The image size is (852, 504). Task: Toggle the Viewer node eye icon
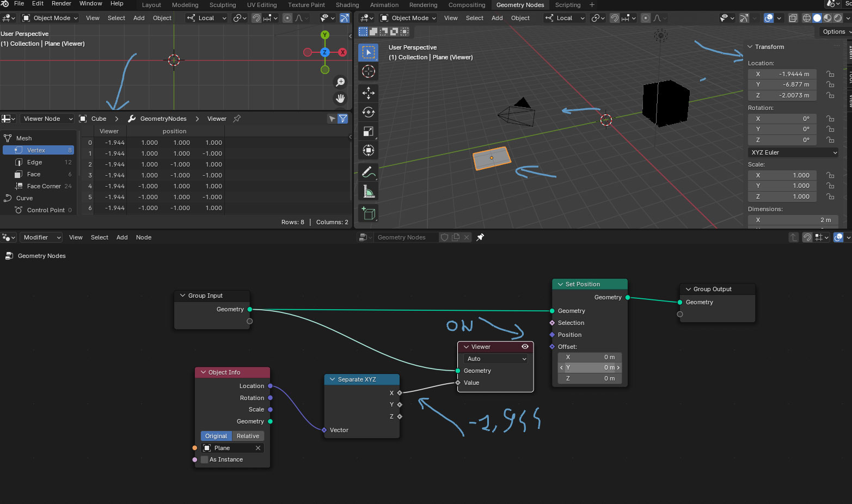525,347
